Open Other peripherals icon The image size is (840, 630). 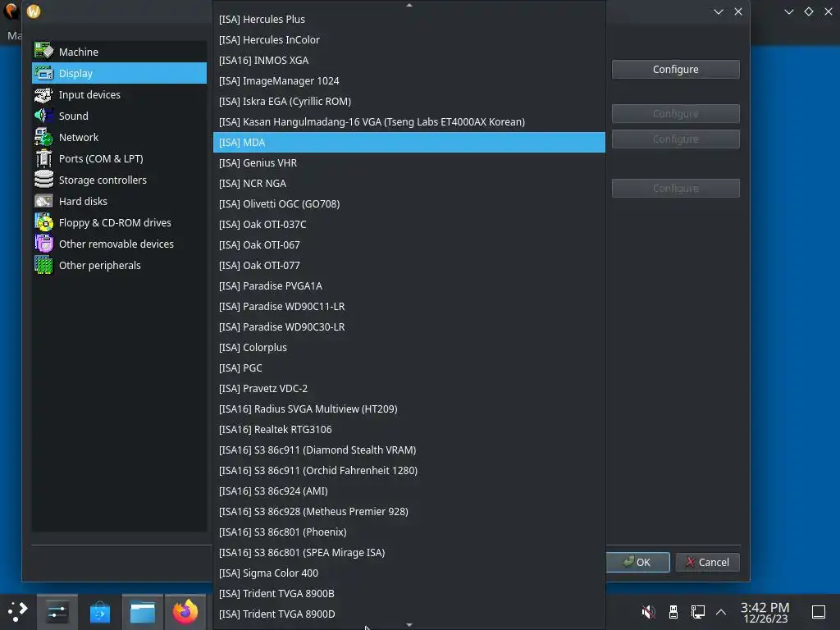point(44,265)
